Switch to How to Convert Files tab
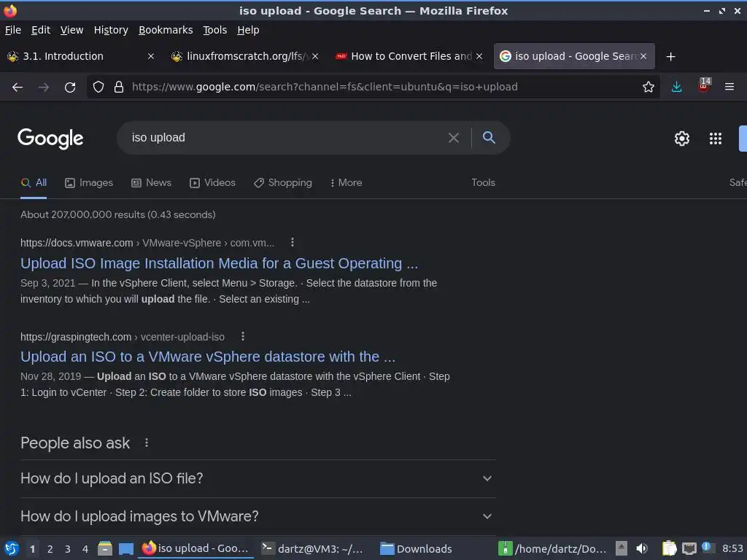 point(409,57)
